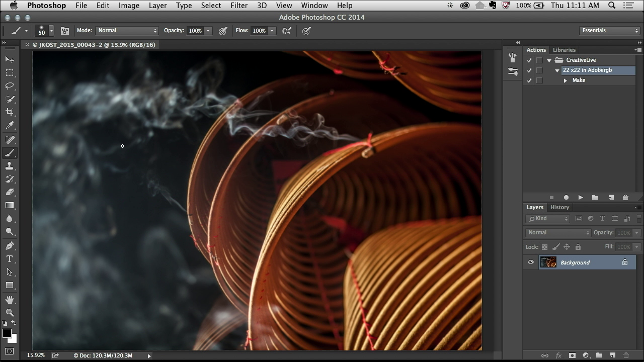This screenshot has height=362, width=644.
Task: Select the Crop tool
Action: (10, 112)
